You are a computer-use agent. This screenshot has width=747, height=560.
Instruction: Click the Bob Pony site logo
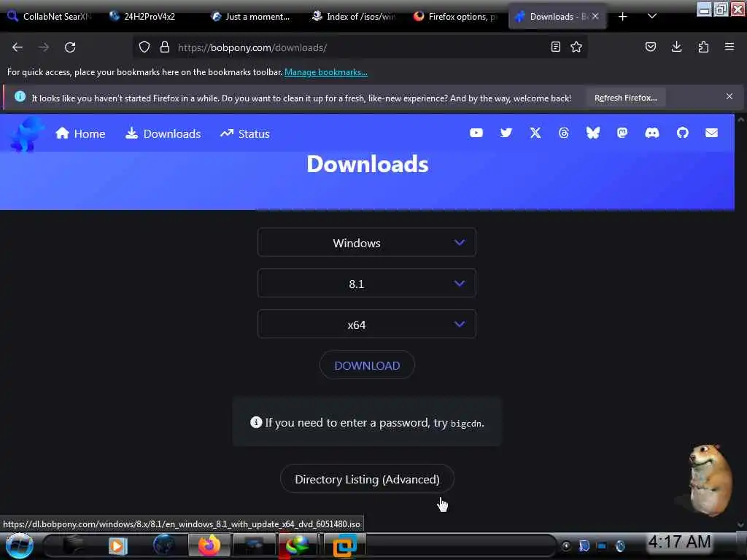tap(27, 134)
